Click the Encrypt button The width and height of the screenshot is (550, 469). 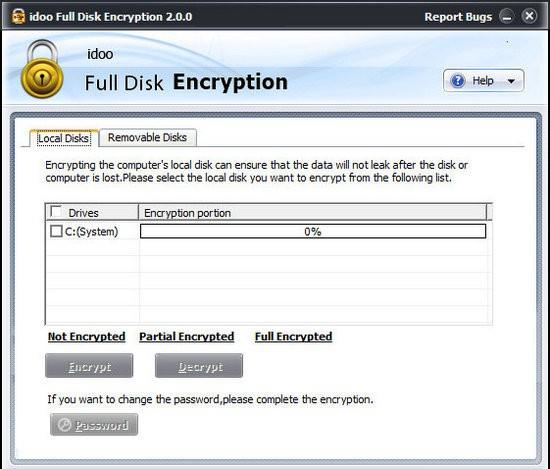89,366
